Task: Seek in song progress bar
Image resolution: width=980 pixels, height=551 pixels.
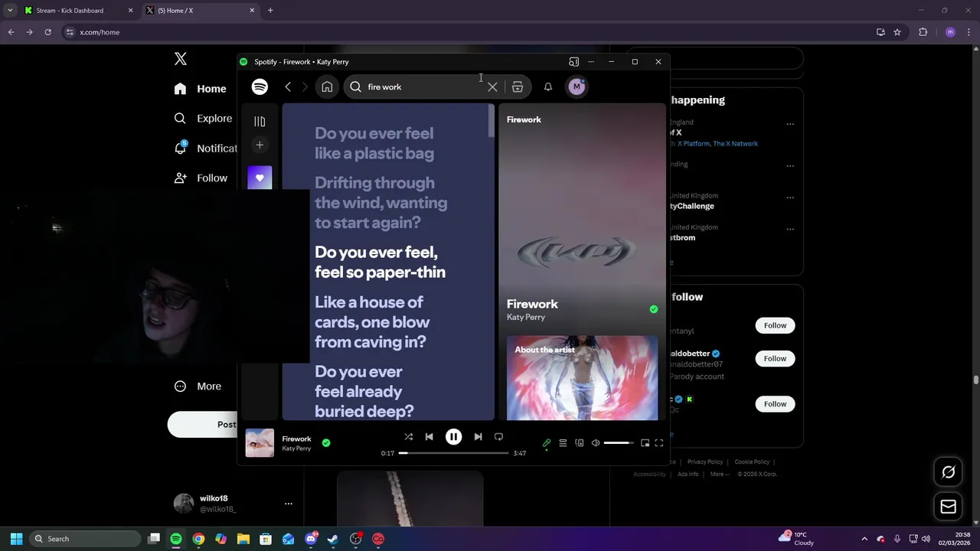Action: [x=454, y=453]
